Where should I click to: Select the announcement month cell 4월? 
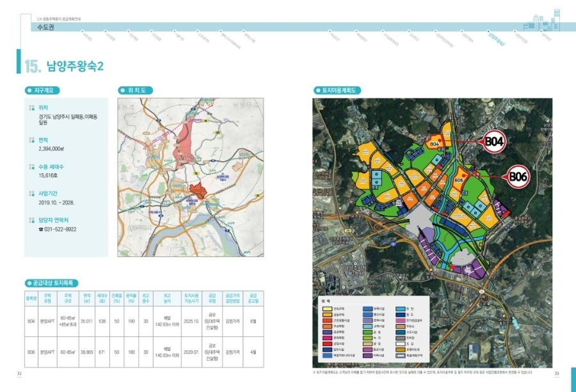coord(253,352)
